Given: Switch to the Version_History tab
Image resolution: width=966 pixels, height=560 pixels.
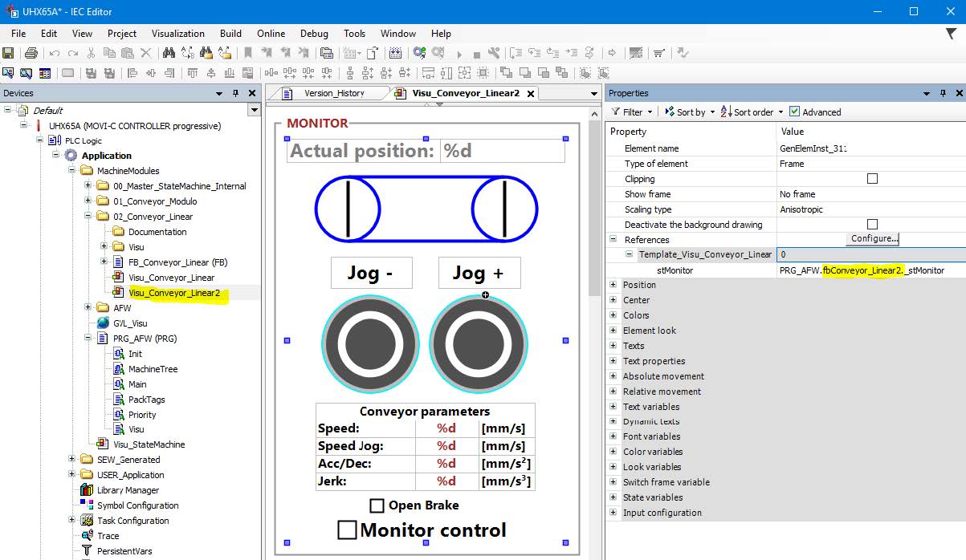Looking at the screenshot, I should (x=333, y=93).
